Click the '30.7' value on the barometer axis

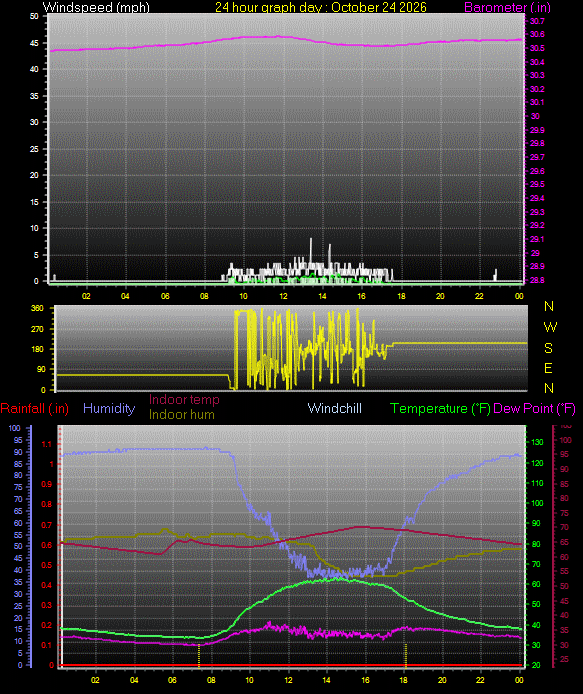537,21
